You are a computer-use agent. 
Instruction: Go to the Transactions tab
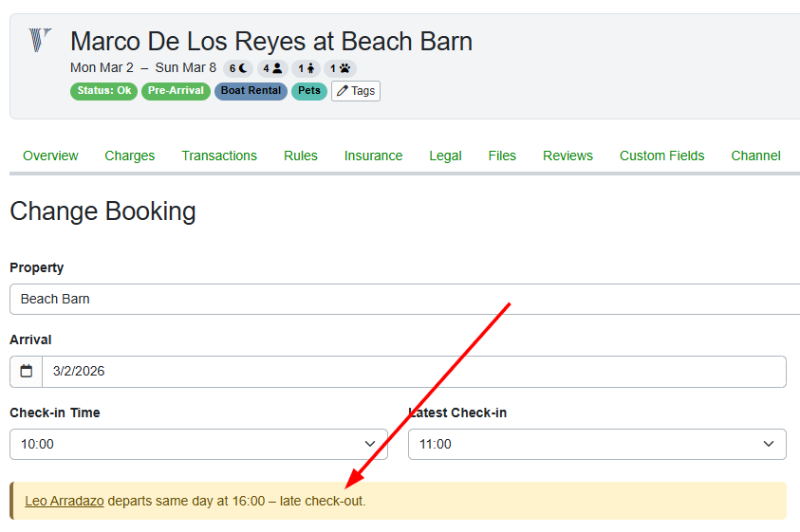point(219,156)
